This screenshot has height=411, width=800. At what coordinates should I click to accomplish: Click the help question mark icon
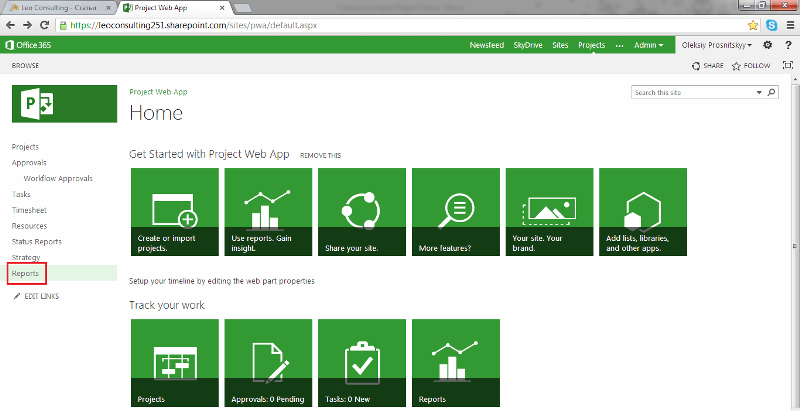(x=788, y=45)
